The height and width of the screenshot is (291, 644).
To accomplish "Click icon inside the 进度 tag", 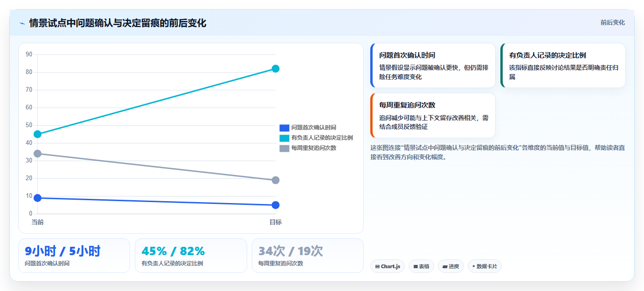I will [445, 267].
